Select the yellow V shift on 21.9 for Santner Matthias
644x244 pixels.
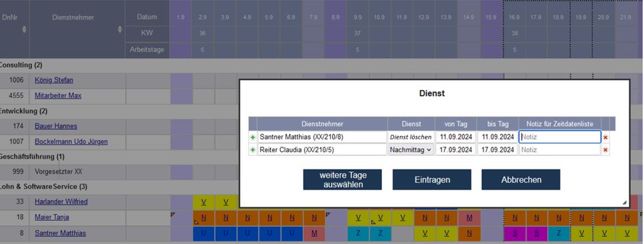[627, 233]
